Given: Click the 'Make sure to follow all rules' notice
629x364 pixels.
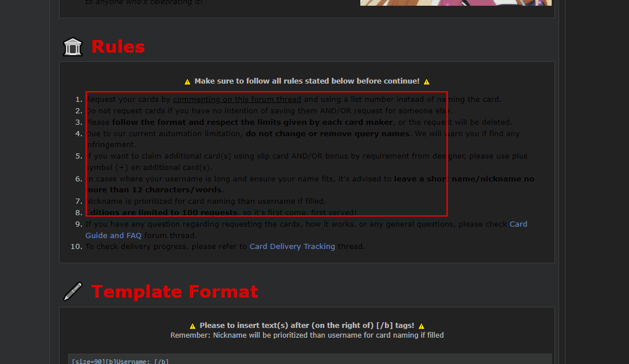Looking at the screenshot, I should click(x=306, y=81).
